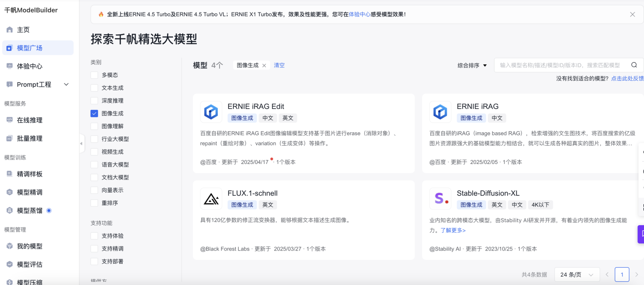This screenshot has width=644, height=285.
Task: Enable the 支持部署 checkbox
Action: [x=94, y=261]
